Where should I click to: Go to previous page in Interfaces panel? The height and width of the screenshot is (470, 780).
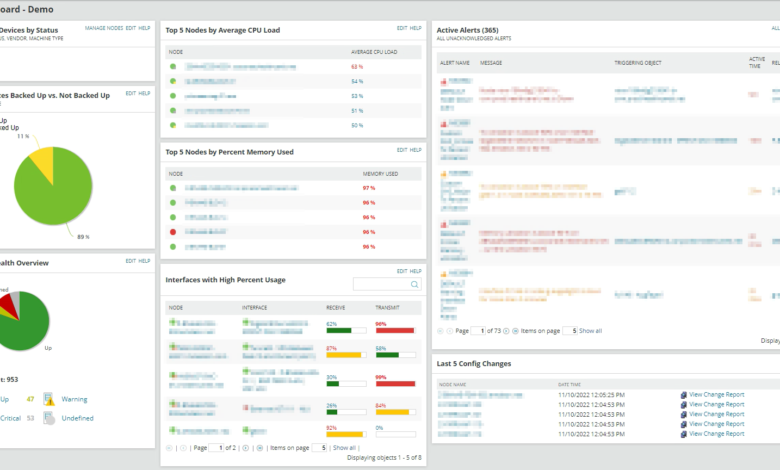(x=183, y=448)
